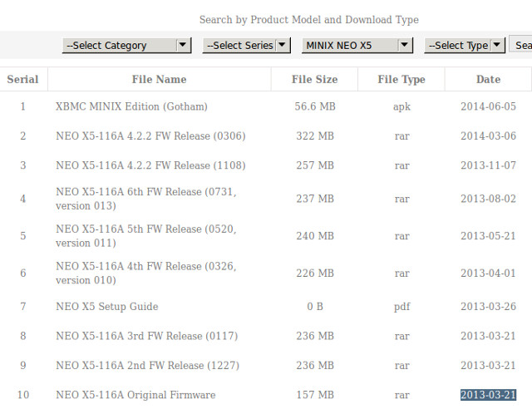
Task: Click the 226 MB file size cell
Action: (315, 274)
